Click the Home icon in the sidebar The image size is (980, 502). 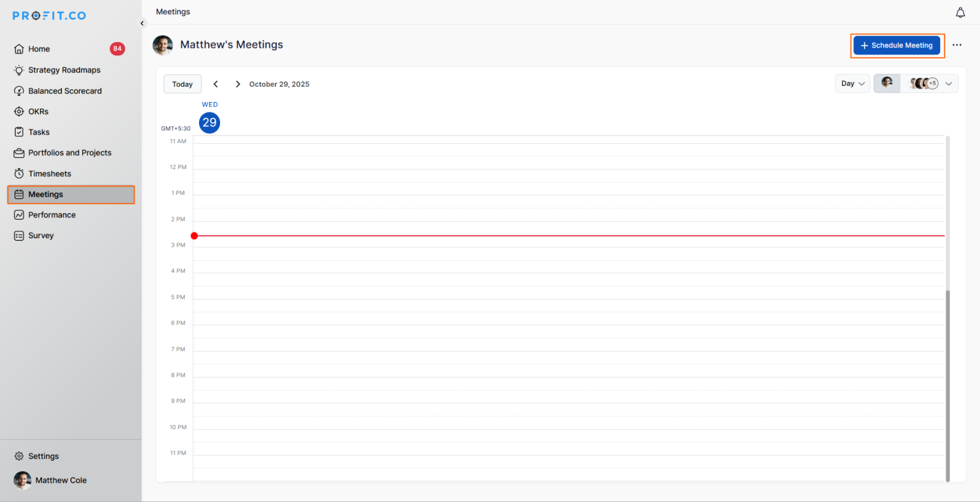pos(19,49)
